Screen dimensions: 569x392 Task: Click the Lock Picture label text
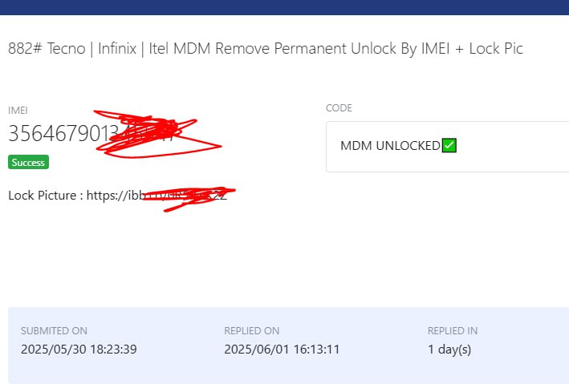coord(42,195)
